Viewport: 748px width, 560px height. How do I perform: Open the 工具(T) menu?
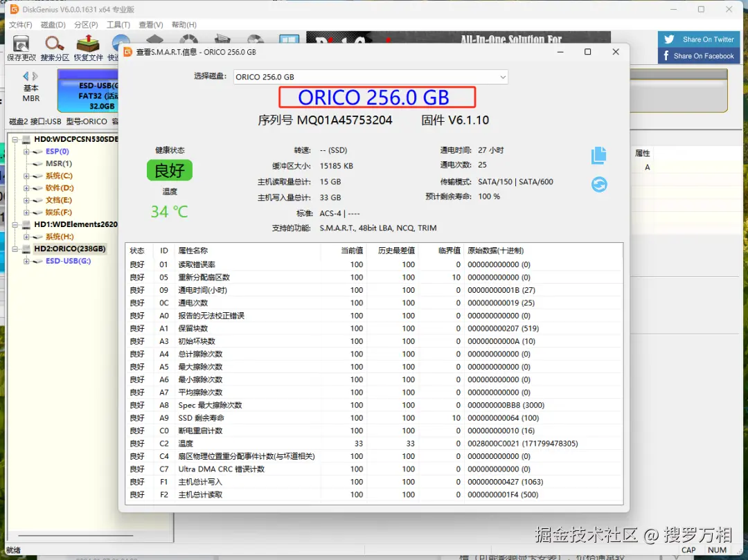(x=118, y=25)
